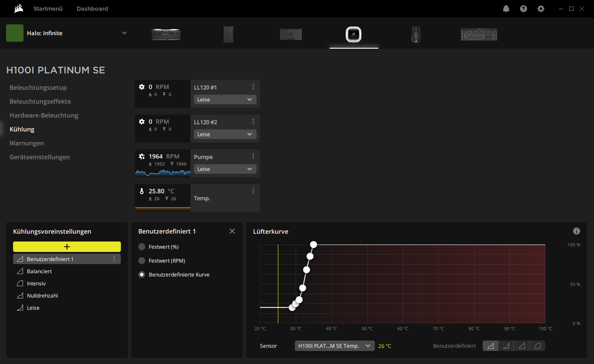The image size is (594, 364).
Task: Select the Intensiv preset
Action: click(x=67, y=283)
